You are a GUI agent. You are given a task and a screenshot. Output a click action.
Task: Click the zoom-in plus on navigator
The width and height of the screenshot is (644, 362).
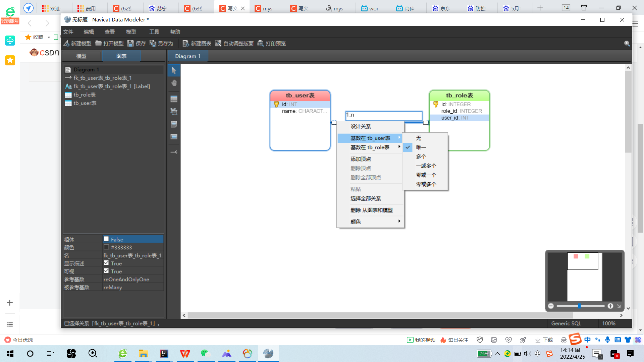[x=610, y=306]
